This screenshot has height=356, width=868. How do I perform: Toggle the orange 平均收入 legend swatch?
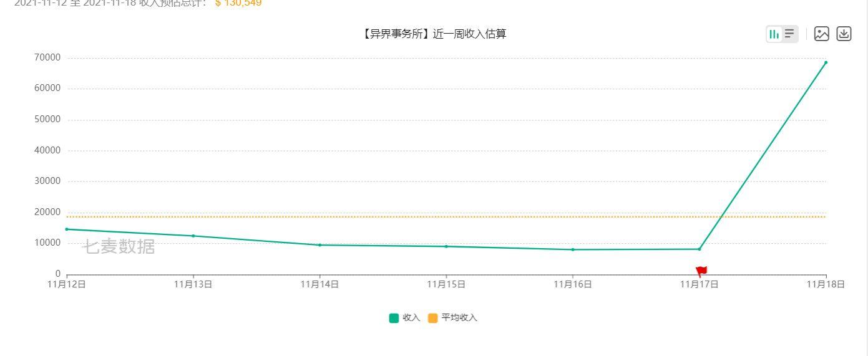point(433,318)
